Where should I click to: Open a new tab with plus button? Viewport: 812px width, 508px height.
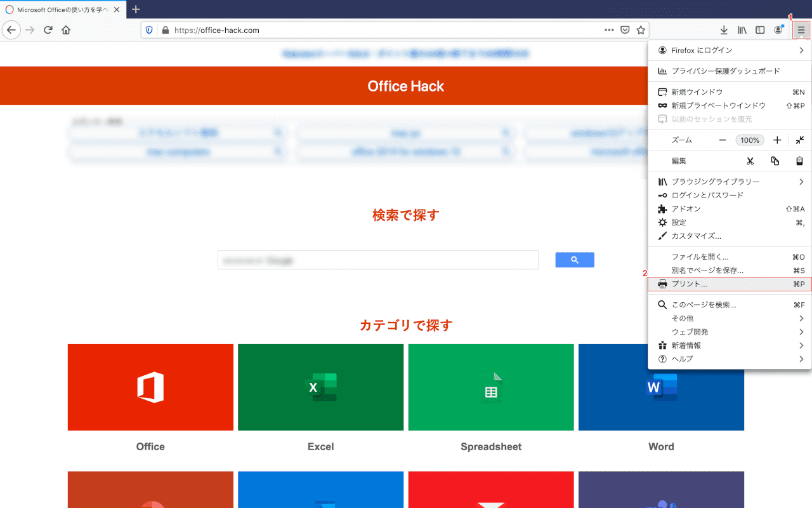point(136,10)
